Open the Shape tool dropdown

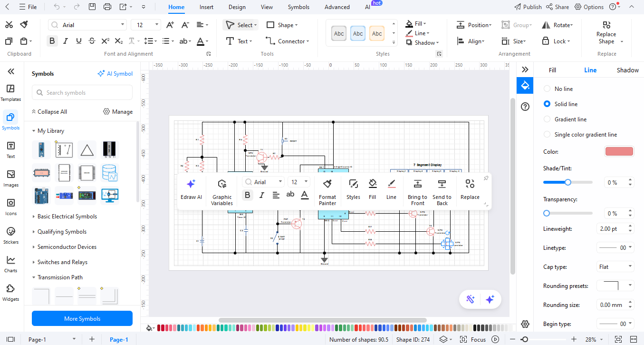point(282,25)
